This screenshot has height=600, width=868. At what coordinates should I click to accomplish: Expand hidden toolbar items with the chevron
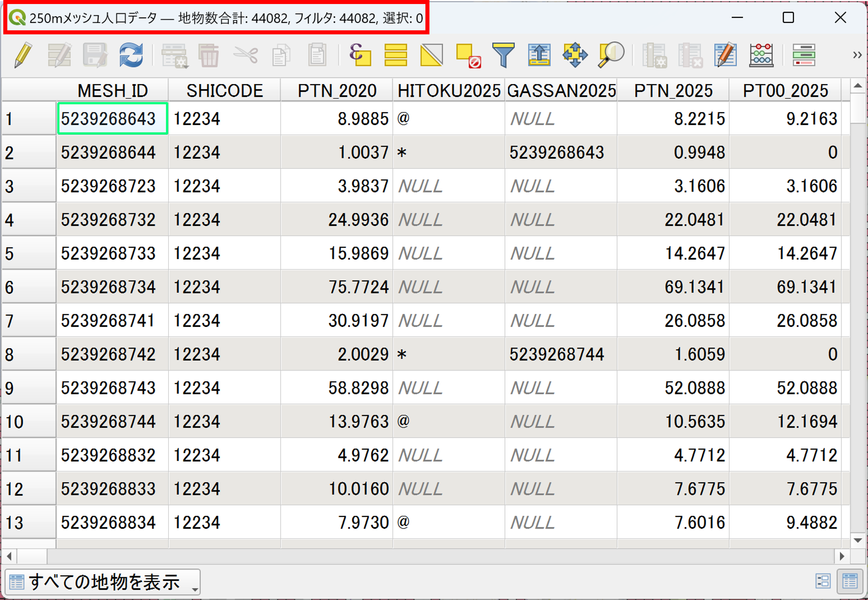[857, 55]
